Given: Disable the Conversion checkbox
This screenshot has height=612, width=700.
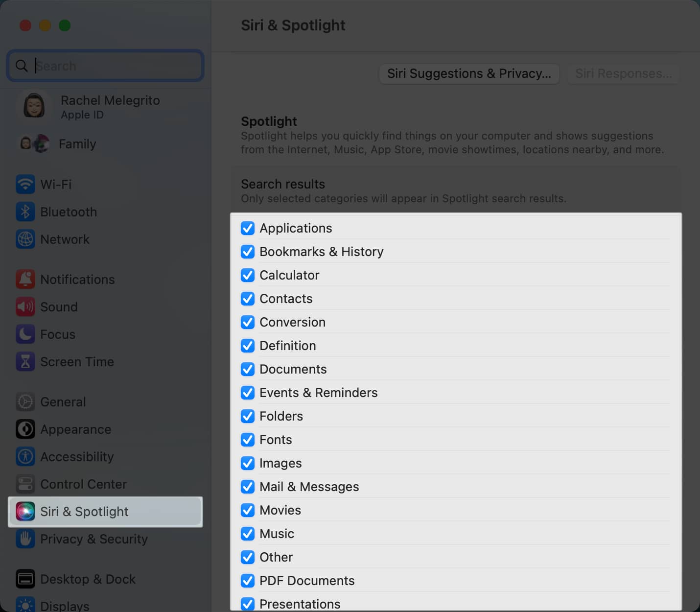Looking at the screenshot, I should point(248,322).
